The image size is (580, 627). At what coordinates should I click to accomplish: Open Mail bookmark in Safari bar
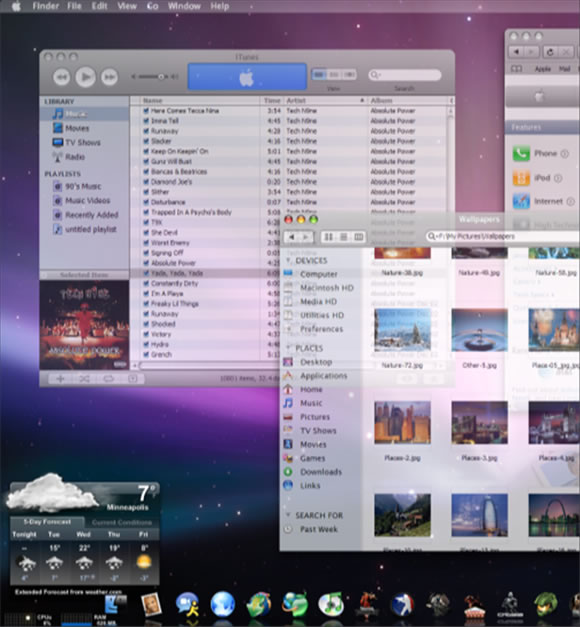[x=564, y=69]
